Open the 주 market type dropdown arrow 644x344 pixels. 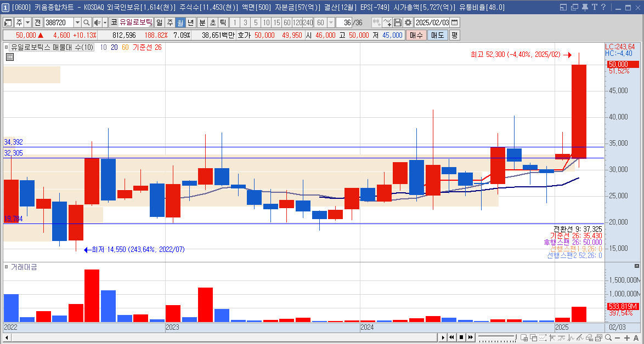27,22
